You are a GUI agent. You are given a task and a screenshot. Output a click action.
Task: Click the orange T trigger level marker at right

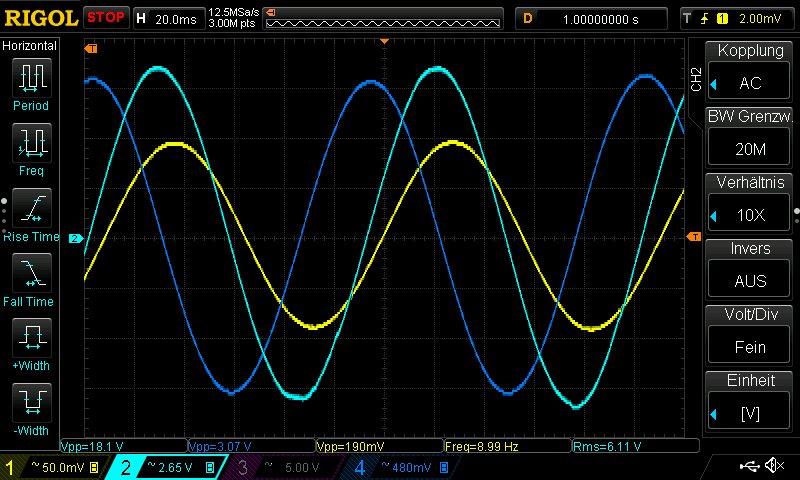click(x=694, y=237)
